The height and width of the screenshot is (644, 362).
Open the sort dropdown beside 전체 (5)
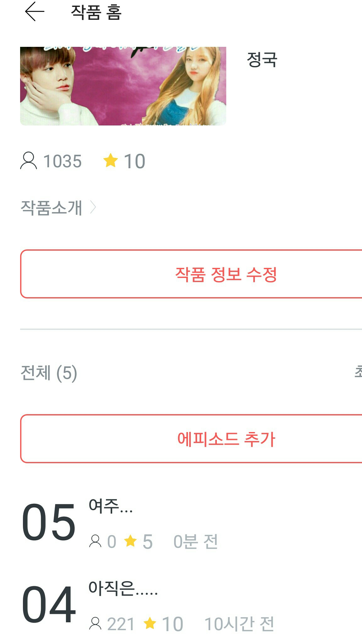pos(358,372)
